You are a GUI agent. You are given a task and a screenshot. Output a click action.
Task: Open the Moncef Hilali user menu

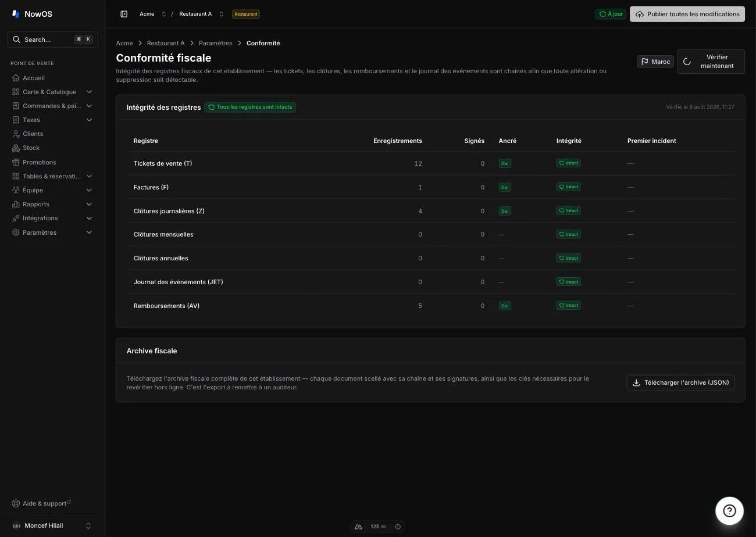click(x=52, y=525)
